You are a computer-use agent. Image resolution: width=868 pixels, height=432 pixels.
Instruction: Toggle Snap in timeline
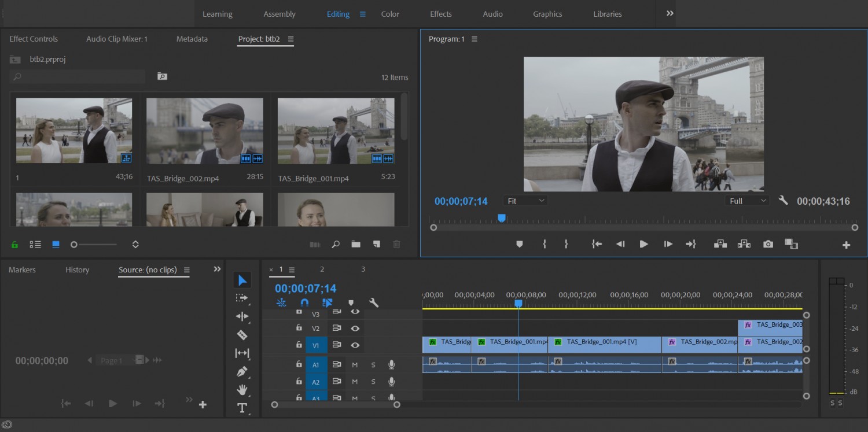[305, 302]
